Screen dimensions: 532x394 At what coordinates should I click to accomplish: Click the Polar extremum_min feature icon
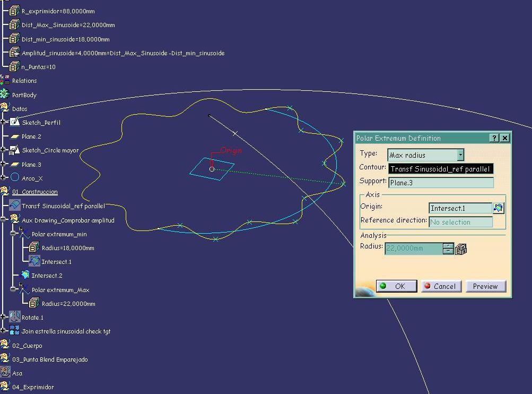[24, 233]
